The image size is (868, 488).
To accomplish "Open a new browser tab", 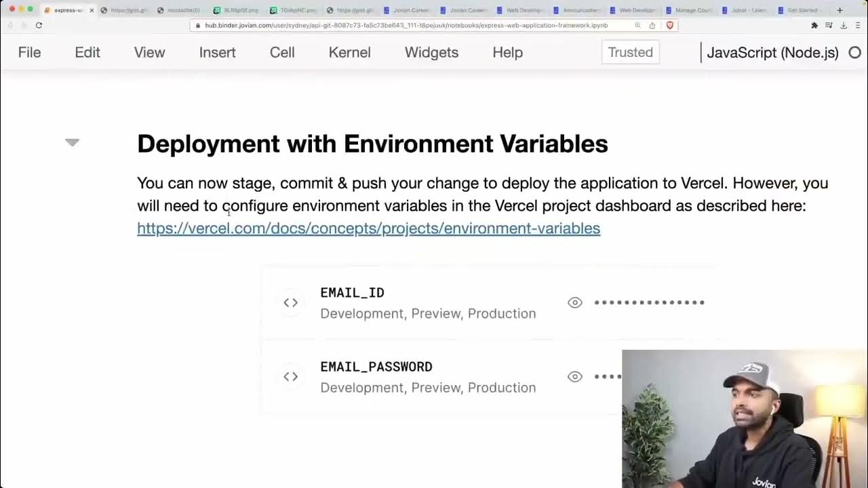I will (x=840, y=10).
